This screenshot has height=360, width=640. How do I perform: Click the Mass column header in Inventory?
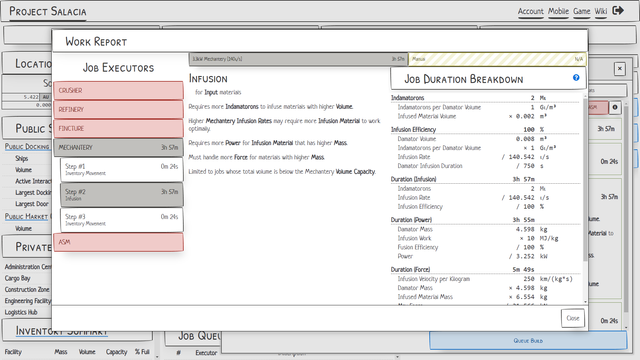click(61, 352)
